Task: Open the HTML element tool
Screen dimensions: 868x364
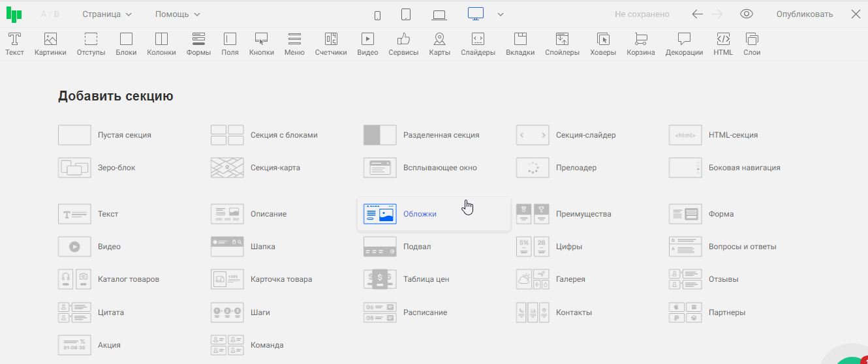Action: click(x=722, y=44)
